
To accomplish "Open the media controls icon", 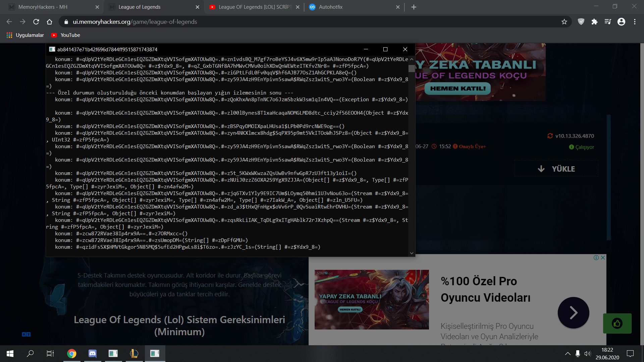I will click(x=608, y=22).
